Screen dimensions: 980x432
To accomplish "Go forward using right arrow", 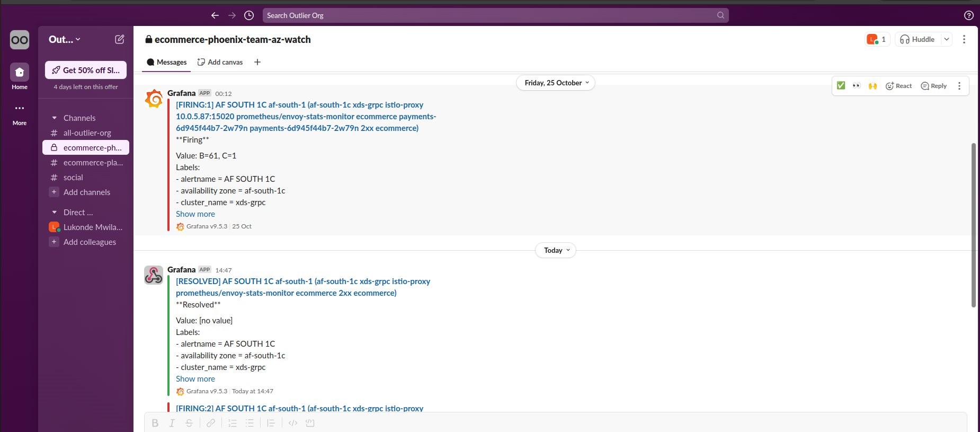I will (232, 15).
